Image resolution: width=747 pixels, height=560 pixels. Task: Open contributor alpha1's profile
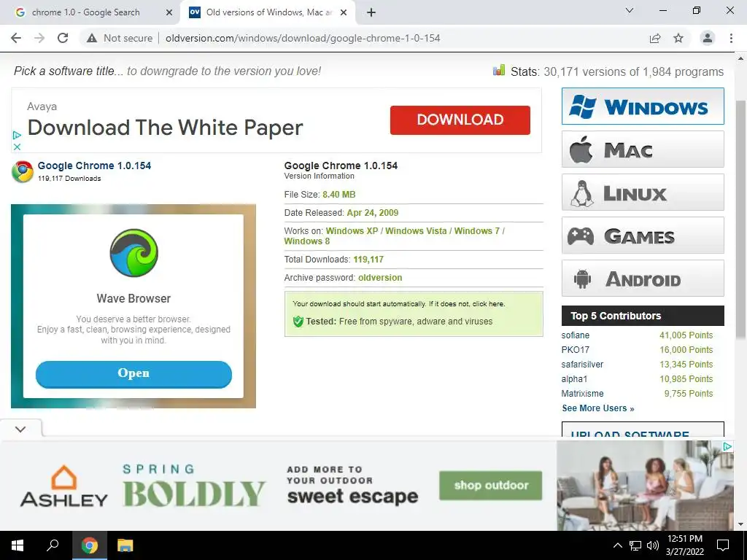tap(574, 379)
